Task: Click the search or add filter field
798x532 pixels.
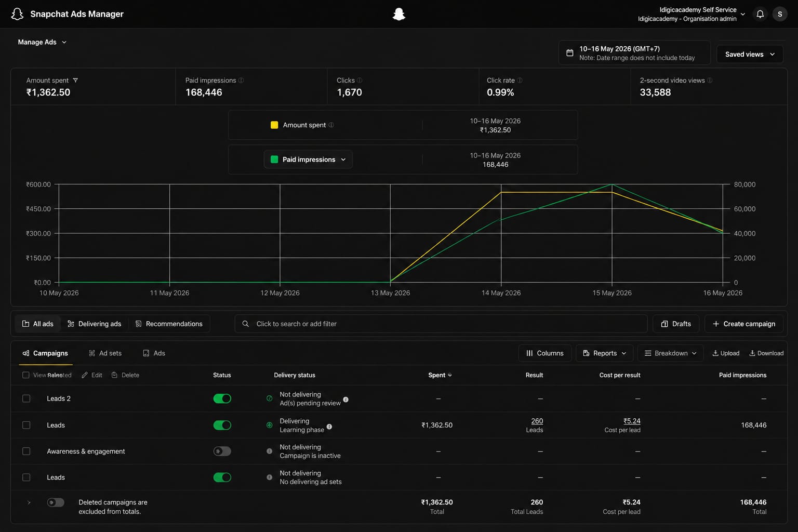Action: [441, 324]
